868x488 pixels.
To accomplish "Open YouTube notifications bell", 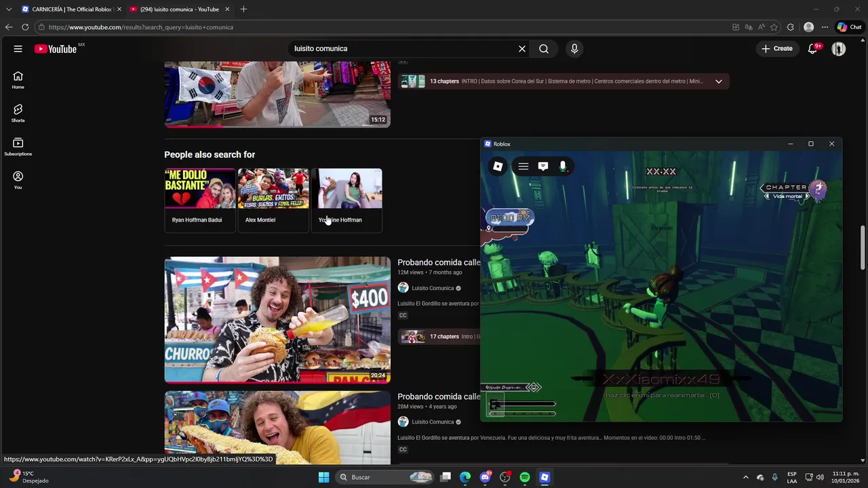I will (x=812, y=49).
